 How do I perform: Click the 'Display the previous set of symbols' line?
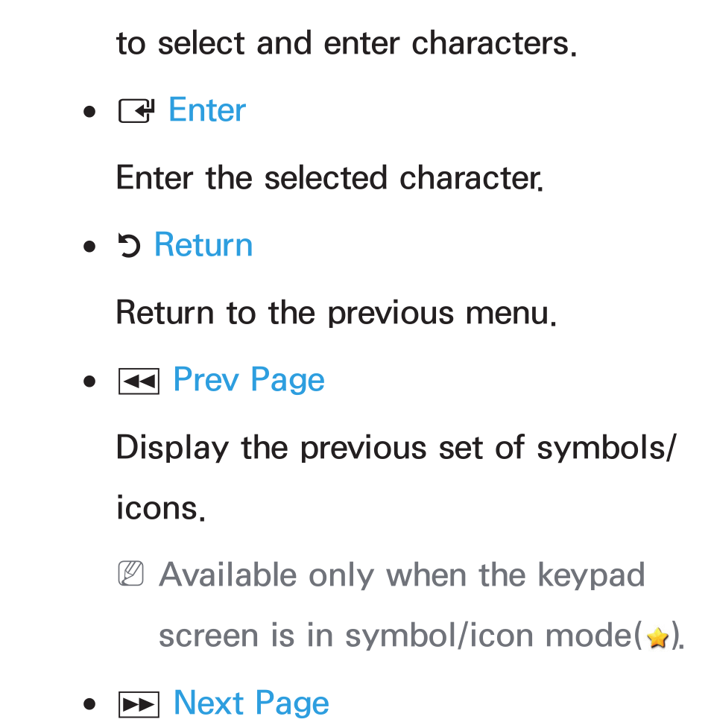[x=396, y=449]
